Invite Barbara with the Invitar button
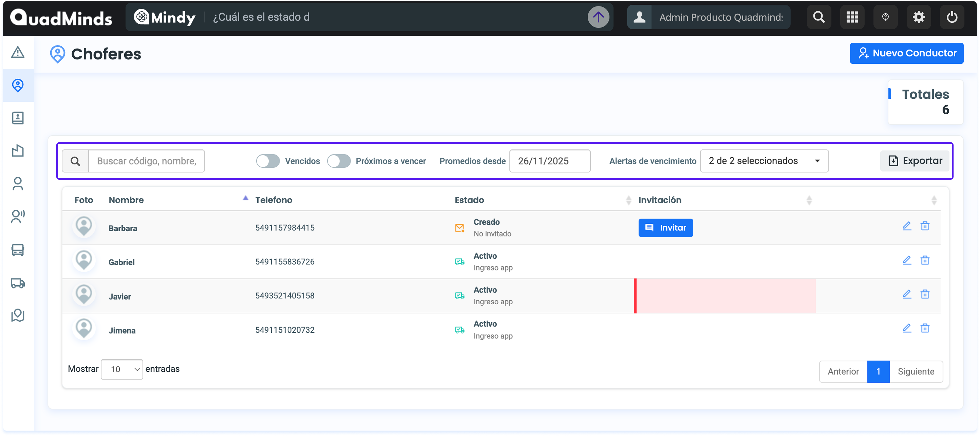Image resolution: width=980 pixels, height=436 pixels. [665, 228]
